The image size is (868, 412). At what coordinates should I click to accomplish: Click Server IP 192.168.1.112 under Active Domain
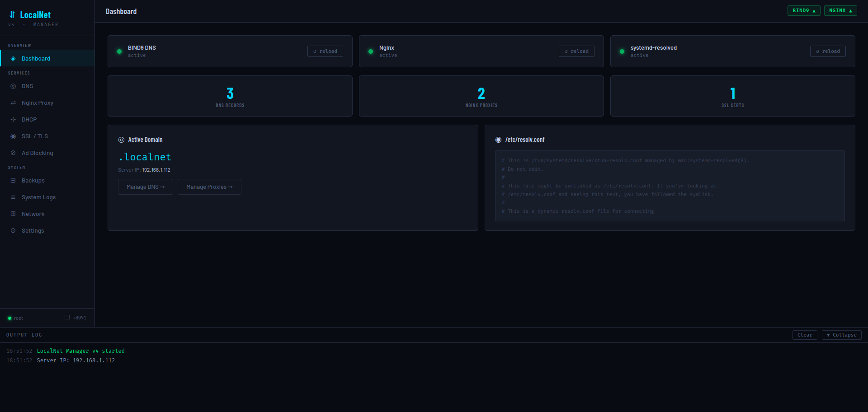(144, 170)
